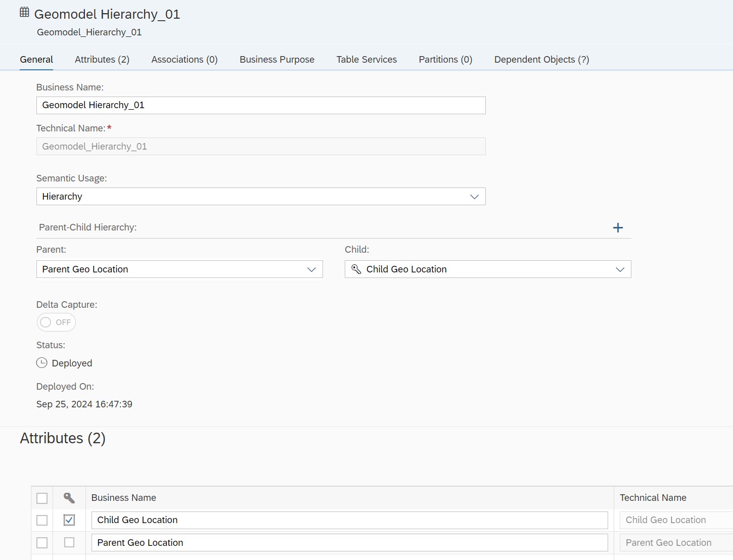Open the Associations (0) tab
The image size is (733, 560).
click(184, 59)
